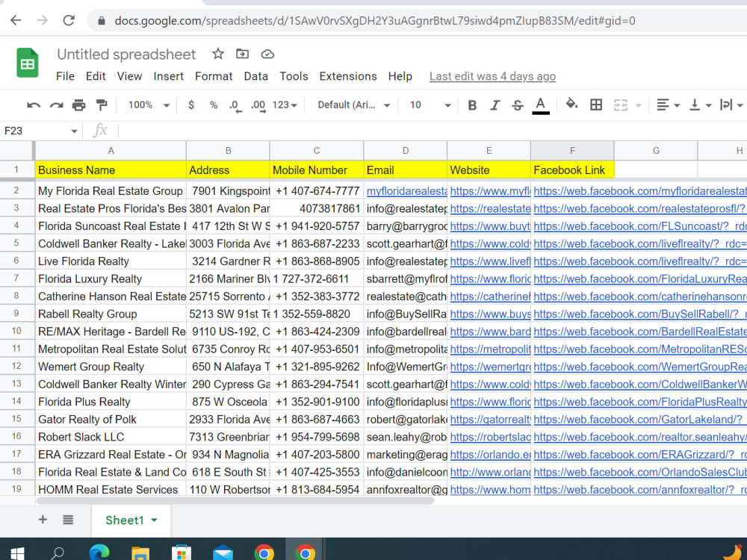Open vertical align dropdown
This screenshot has width=747, height=560.
(x=700, y=105)
